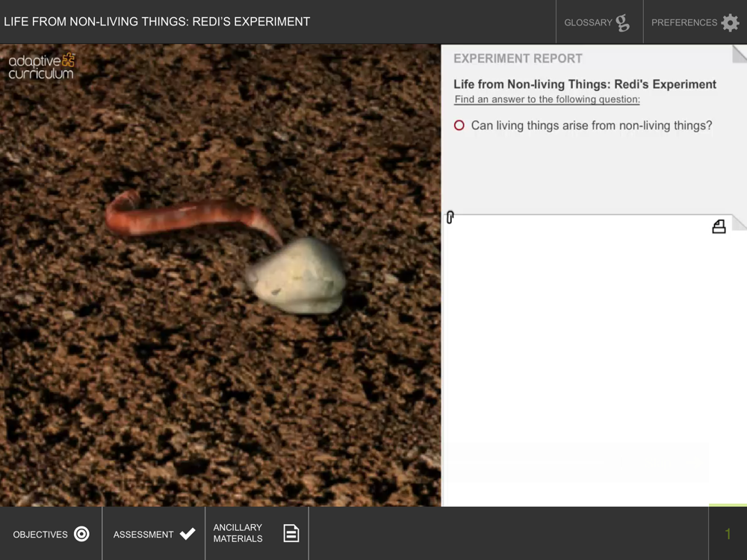
Task: Select the 'Can living things arise' radio bullet
Action: (x=459, y=125)
